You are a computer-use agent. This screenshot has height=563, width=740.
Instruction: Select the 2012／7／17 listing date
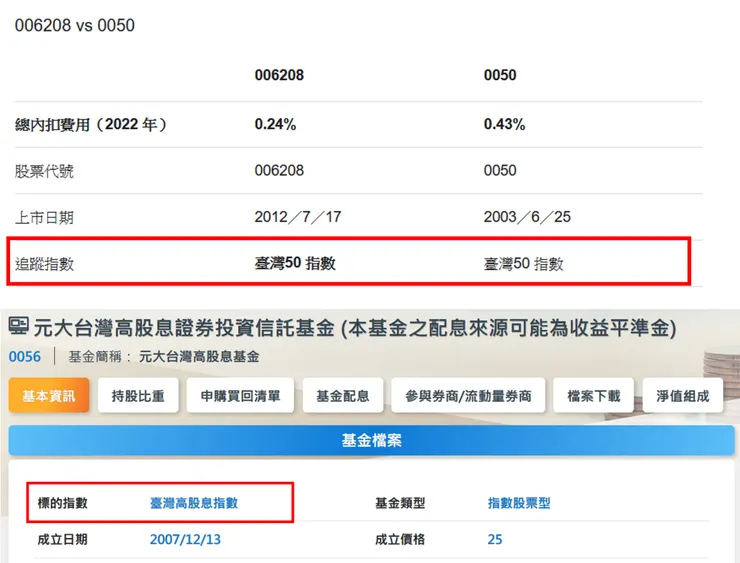coord(298,217)
